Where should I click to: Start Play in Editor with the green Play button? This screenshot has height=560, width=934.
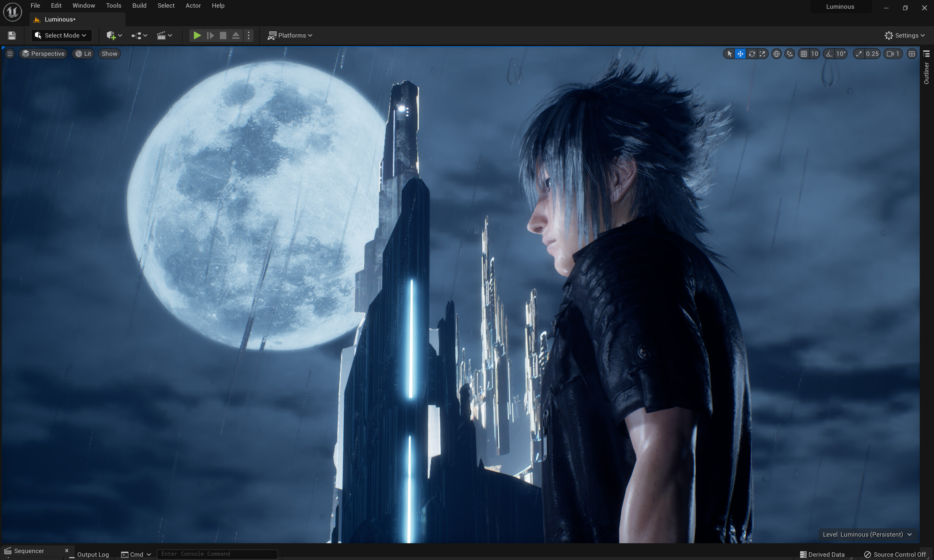(x=197, y=35)
